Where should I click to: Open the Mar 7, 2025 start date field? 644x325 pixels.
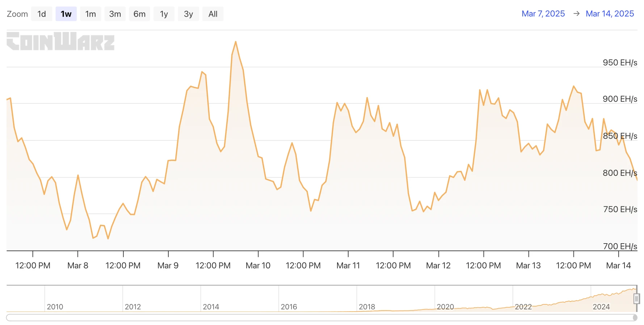(x=543, y=14)
